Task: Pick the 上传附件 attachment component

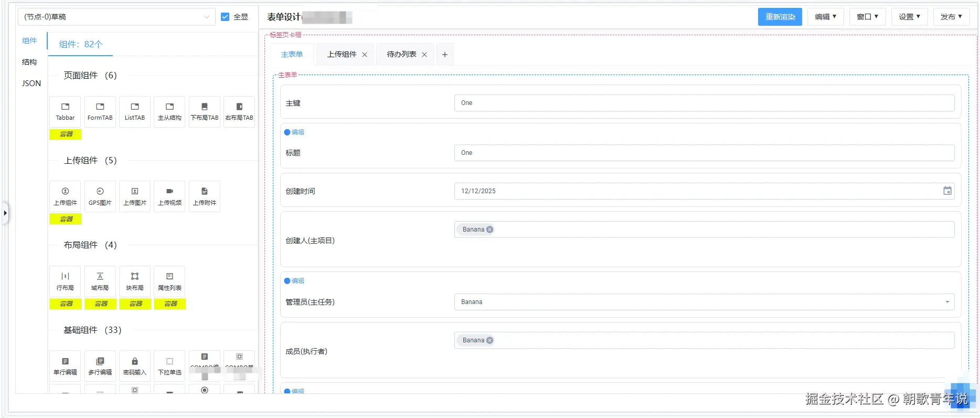Action: [205, 196]
